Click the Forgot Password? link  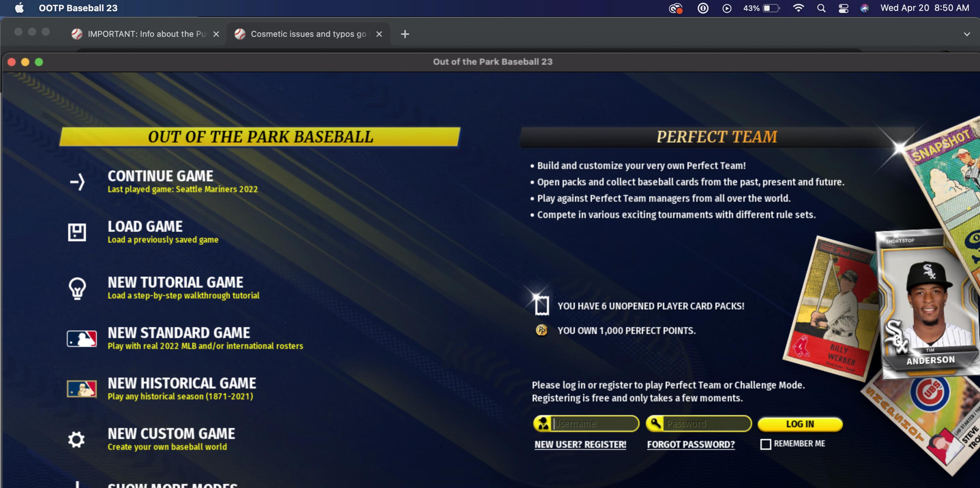pos(691,444)
